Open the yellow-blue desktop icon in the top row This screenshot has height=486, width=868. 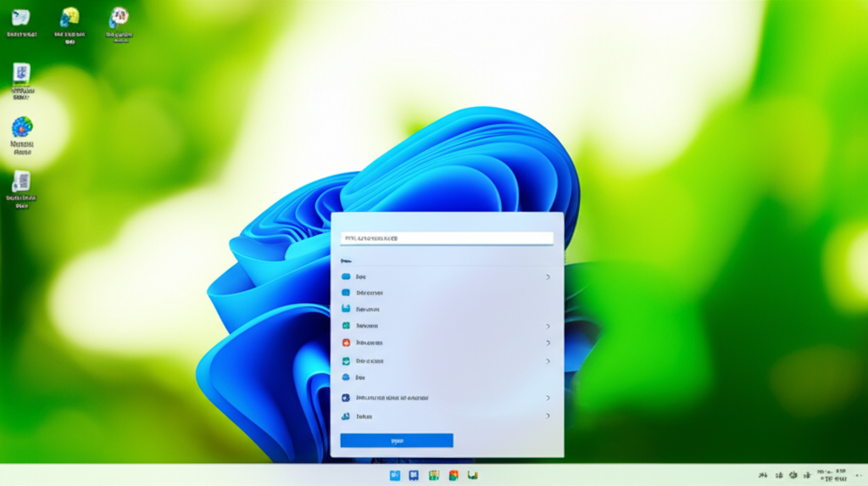(x=70, y=19)
